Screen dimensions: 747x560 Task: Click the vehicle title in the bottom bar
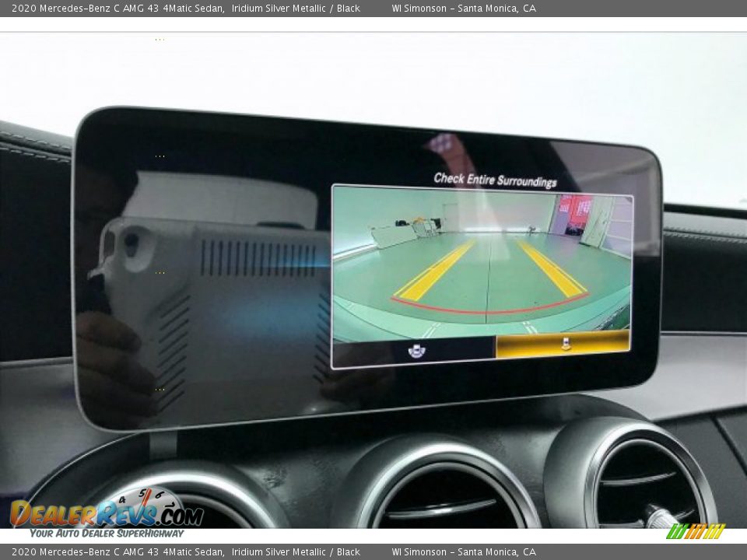pyautogui.click(x=117, y=552)
